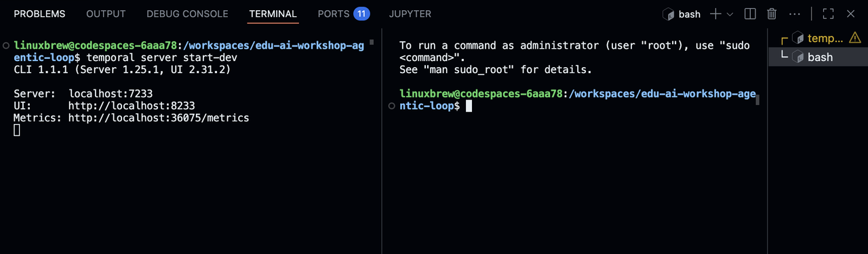Image resolution: width=868 pixels, height=254 pixels.
Task: Click the Server address localhost:7233
Action: [x=111, y=93]
